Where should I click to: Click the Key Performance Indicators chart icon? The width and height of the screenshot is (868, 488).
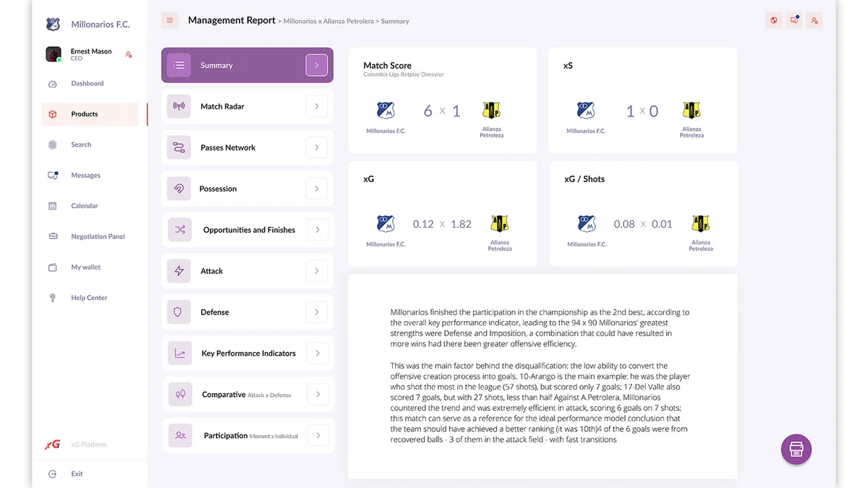tap(179, 353)
